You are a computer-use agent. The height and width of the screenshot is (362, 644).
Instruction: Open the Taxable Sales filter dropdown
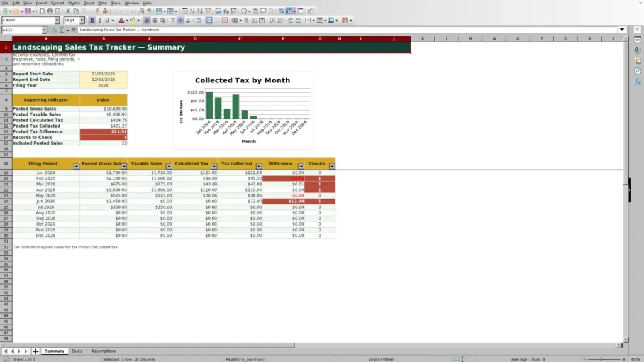(169, 166)
